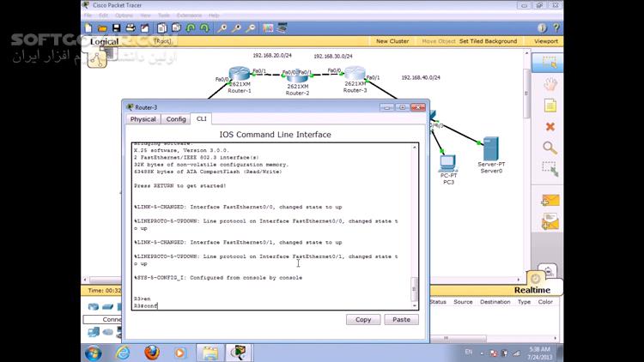Open Internet Explorer from taskbar

click(x=123, y=353)
